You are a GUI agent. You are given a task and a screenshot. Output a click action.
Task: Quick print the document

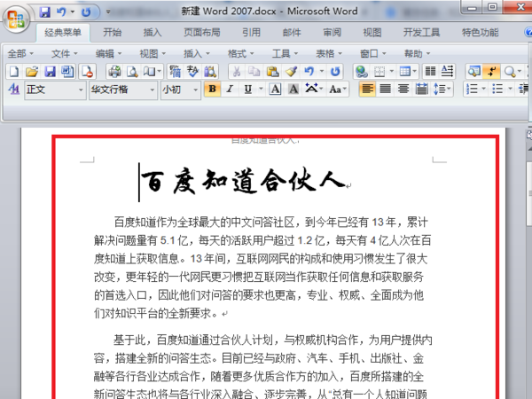click(x=114, y=72)
